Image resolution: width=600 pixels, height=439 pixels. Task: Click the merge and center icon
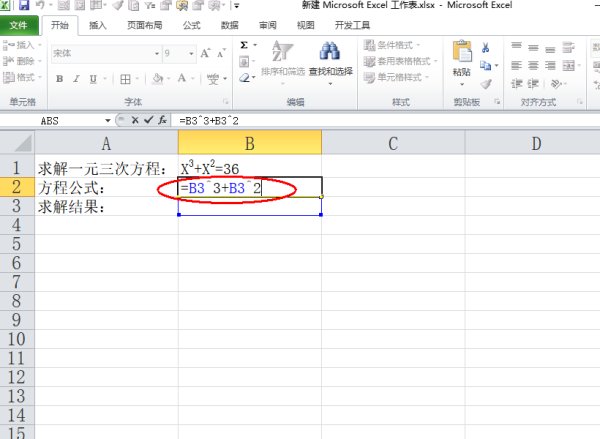568,66
